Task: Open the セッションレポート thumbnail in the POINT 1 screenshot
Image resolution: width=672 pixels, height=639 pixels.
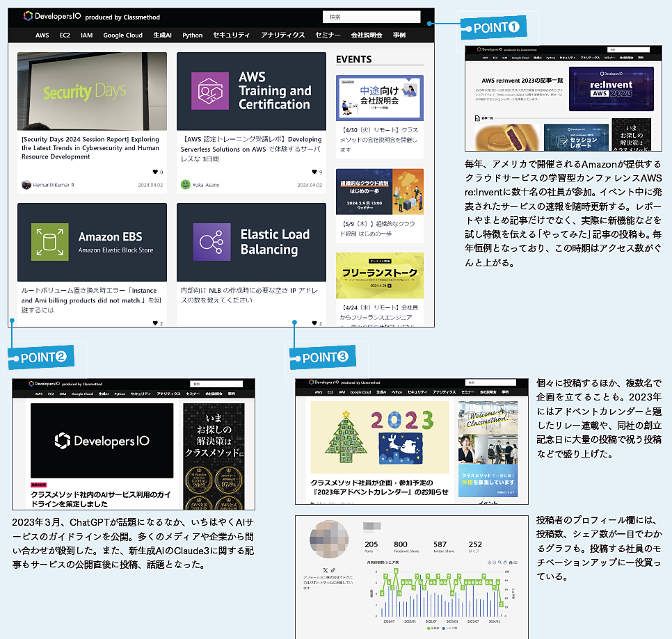Action: 576,138
